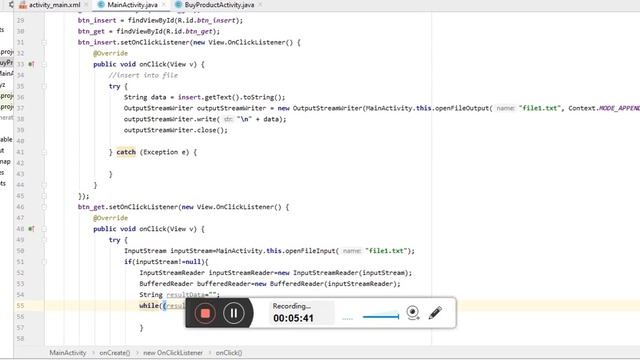Collapse the btn_get listener at line 46
Screen dimensions: 640x360
[44, 207]
